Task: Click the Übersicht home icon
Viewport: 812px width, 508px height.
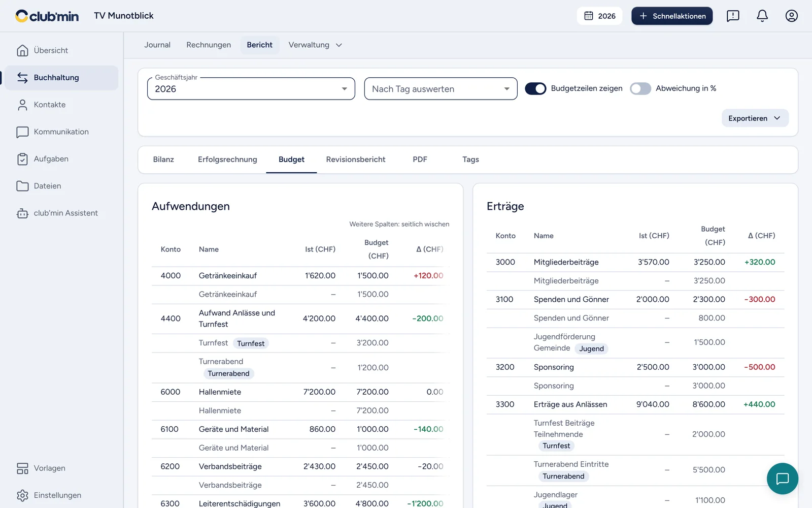Action: (22, 50)
